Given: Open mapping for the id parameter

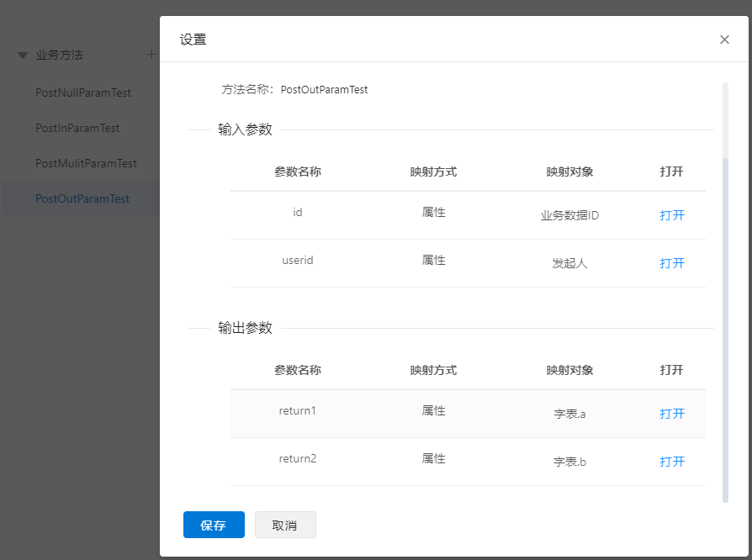Looking at the screenshot, I should [672, 215].
